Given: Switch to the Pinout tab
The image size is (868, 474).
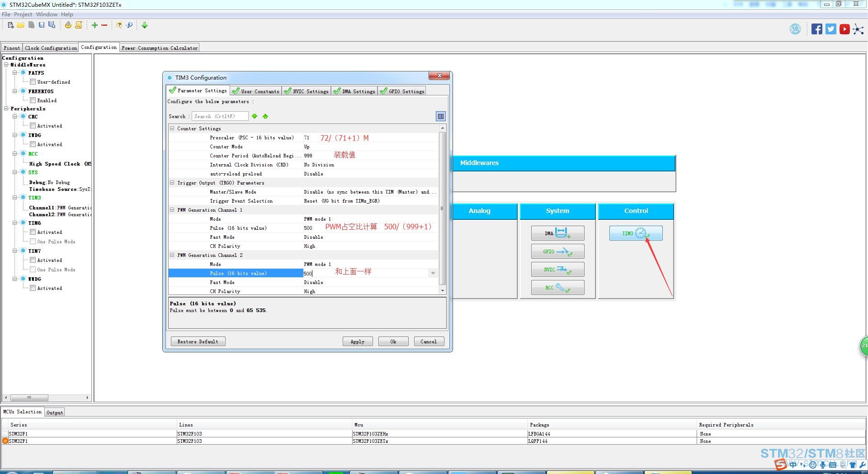Looking at the screenshot, I should 12,48.
